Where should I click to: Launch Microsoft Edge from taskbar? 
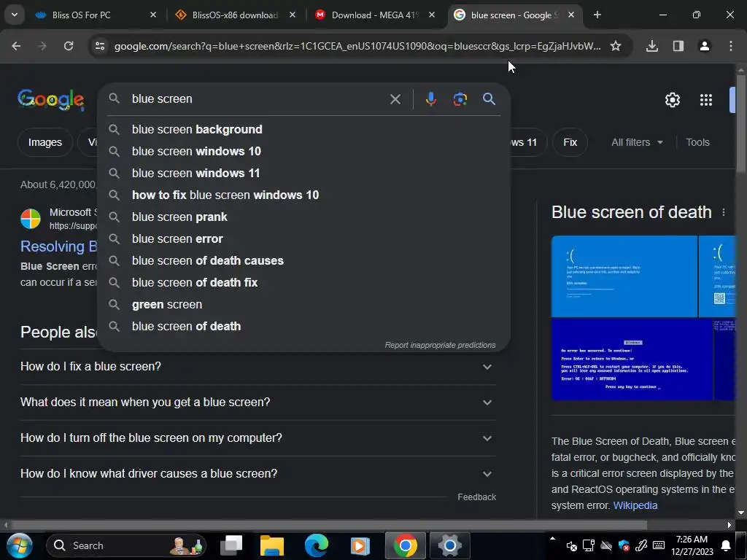pyautogui.click(x=317, y=545)
